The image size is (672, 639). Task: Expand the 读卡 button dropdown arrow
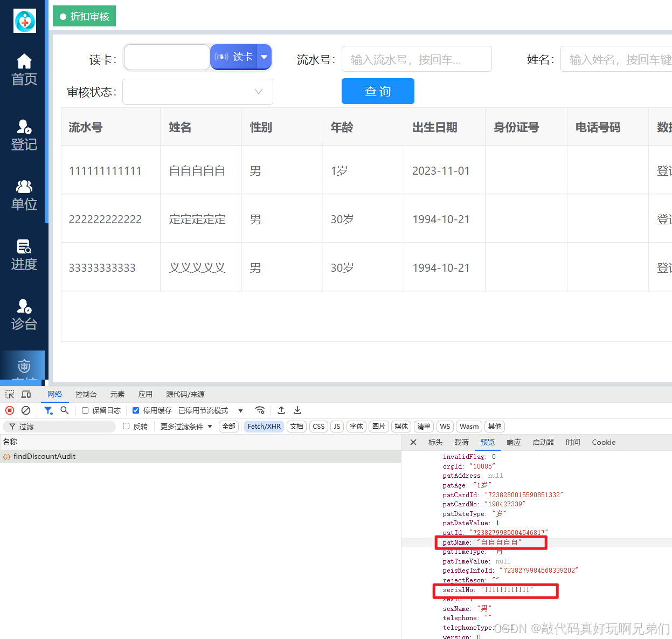point(264,57)
